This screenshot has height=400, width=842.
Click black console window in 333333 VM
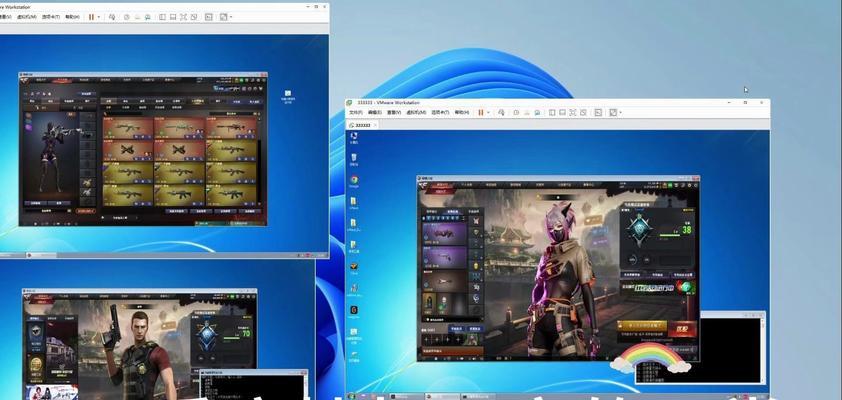(700, 350)
